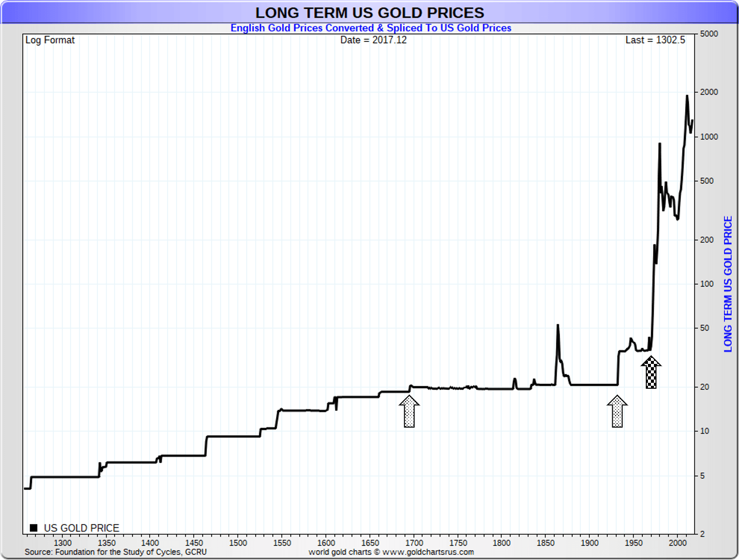Click the vertical "LONG TERM US GOLD PRICE" axis title

pyautogui.click(x=728, y=284)
